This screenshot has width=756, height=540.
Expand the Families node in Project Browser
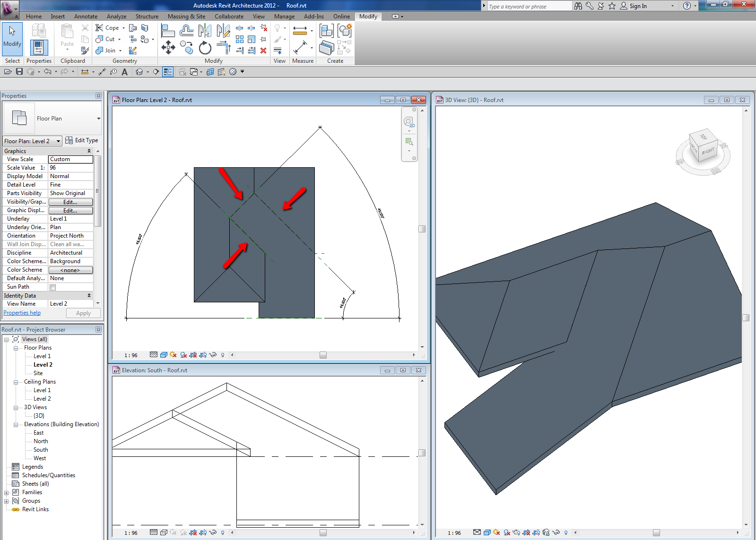pyautogui.click(x=7, y=493)
